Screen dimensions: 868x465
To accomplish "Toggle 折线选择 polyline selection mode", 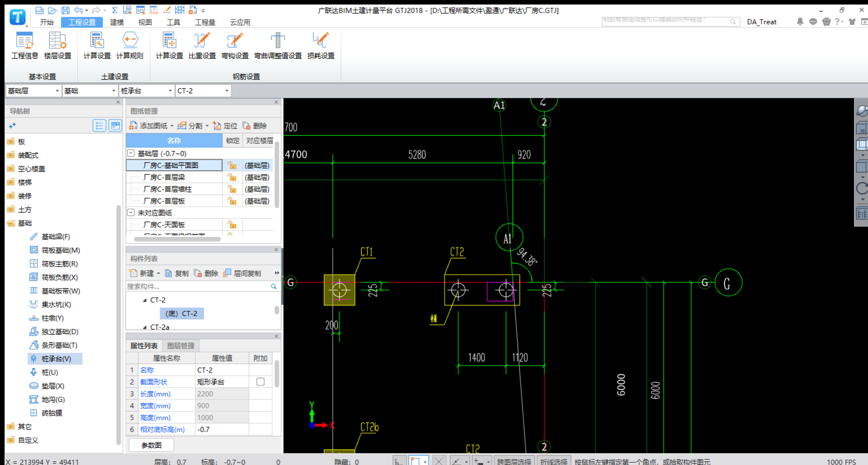I will 554,461.
